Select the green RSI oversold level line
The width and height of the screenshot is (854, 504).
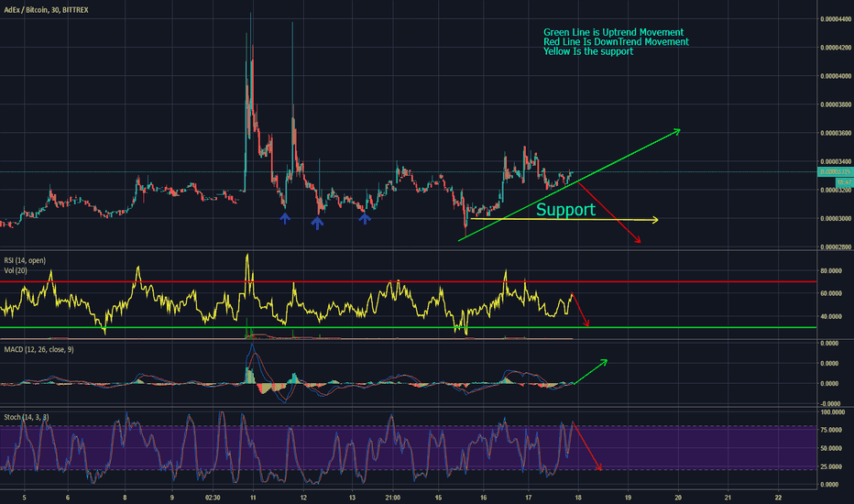409,327
